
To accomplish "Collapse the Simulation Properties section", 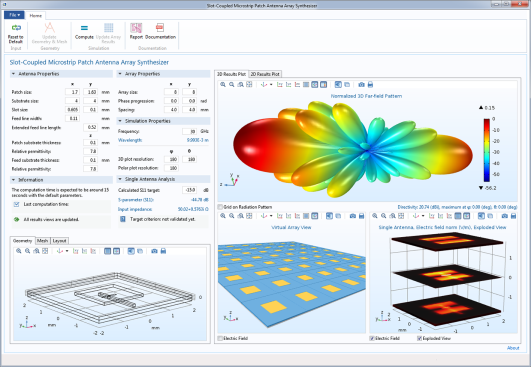I will (x=120, y=121).
